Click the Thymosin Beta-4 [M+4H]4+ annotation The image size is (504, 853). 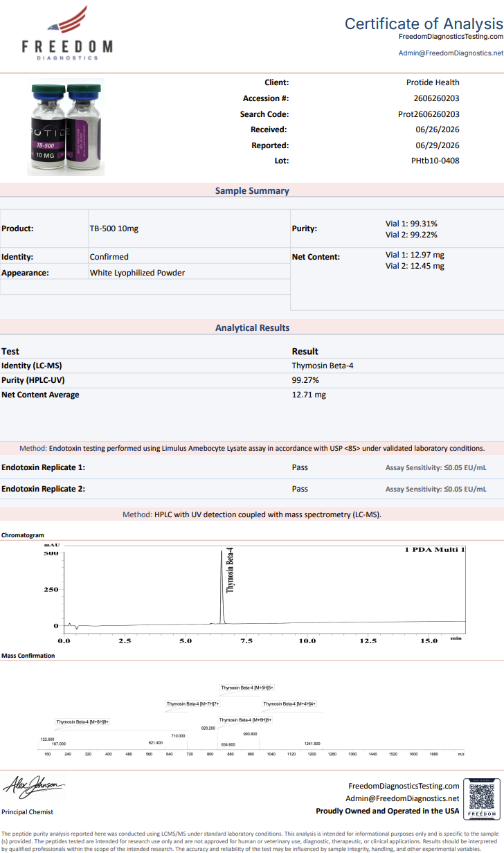[289, 703]
